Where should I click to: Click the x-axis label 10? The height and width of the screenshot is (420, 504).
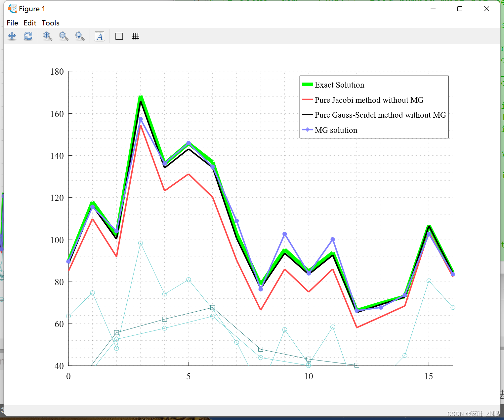[x=309, y=376]
